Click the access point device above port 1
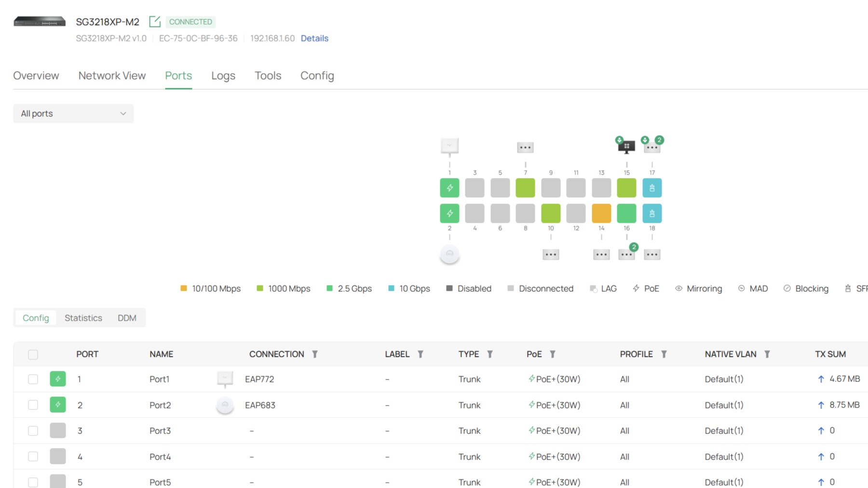 [x=449, y=146]
